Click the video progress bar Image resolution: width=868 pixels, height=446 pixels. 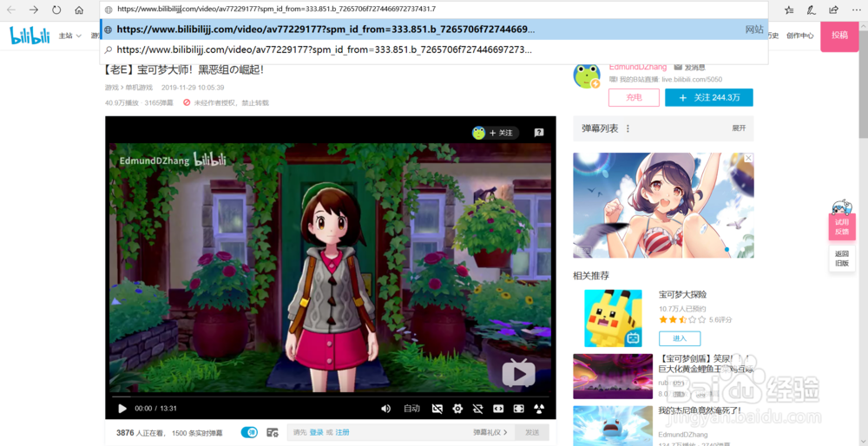[x=331, y=397]
